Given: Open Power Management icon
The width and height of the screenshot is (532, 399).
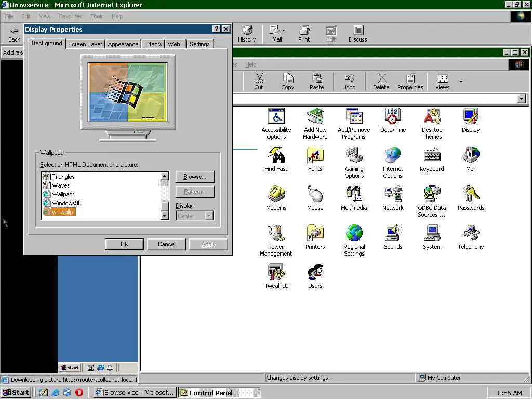Looking at the screenshot, I should pyautogui.click(x=276, y=241).
